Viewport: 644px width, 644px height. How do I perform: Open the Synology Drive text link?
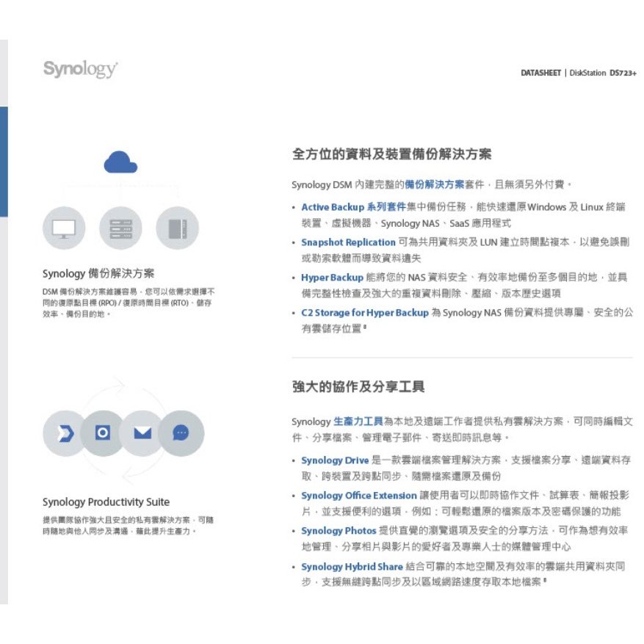click(x=335, y=460)
